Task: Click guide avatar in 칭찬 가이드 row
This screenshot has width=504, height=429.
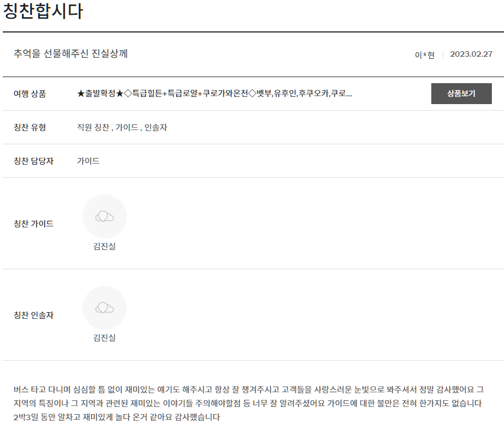Action: [x=105, y=216]
